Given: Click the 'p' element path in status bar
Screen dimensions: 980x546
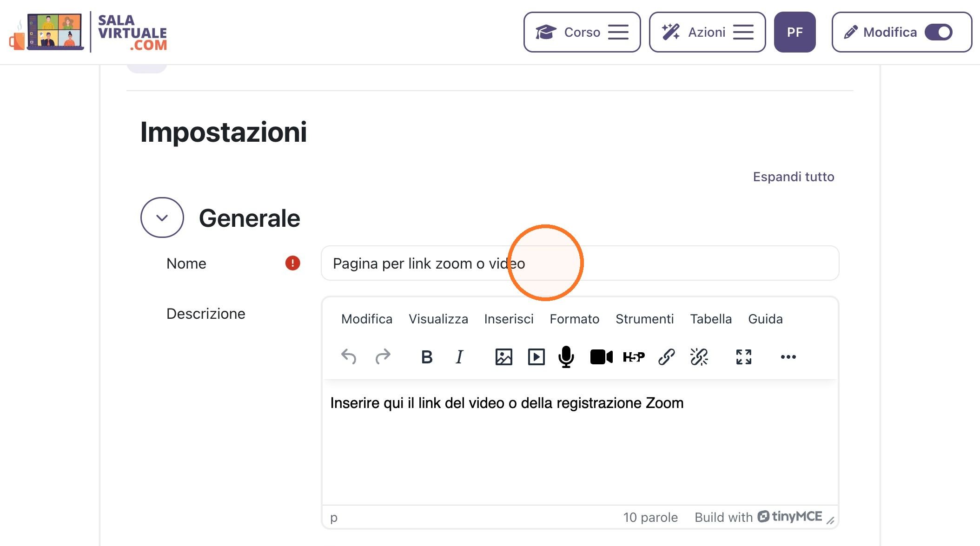Looking at the screenshot, I should pos(334,517).
